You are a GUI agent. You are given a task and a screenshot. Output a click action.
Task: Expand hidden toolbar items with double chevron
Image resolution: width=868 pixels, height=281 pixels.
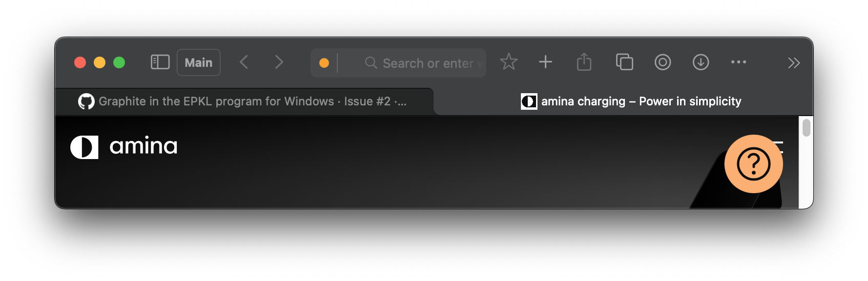pos(794,63)
